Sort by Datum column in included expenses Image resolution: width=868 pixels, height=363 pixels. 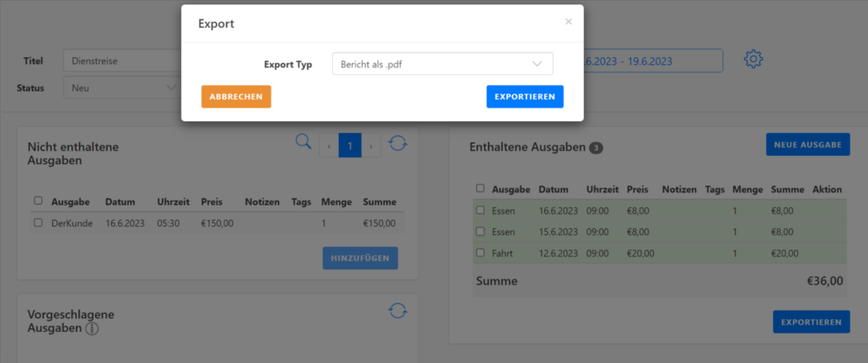(554, 190)
